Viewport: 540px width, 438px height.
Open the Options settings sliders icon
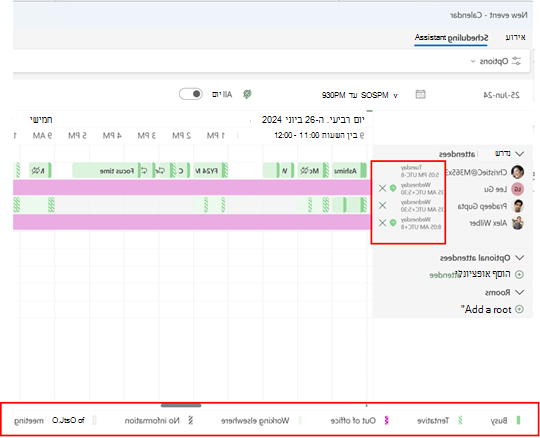pyautogui.click(x=516, y=61)
